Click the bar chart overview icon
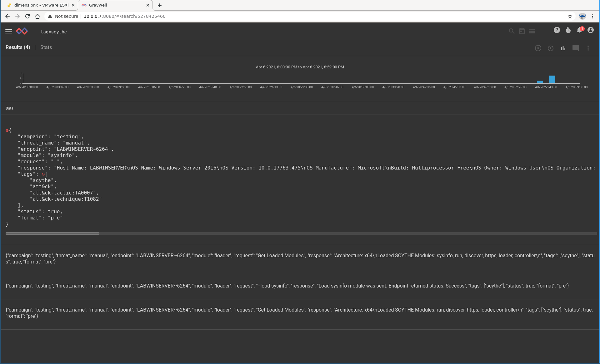600x364 pixels. tap(563, 48)
